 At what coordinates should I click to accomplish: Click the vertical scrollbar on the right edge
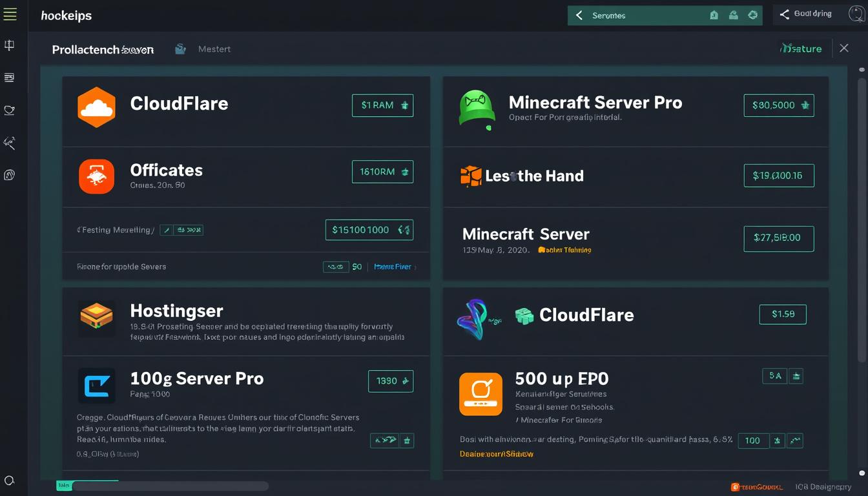click(x=862, y=220)
